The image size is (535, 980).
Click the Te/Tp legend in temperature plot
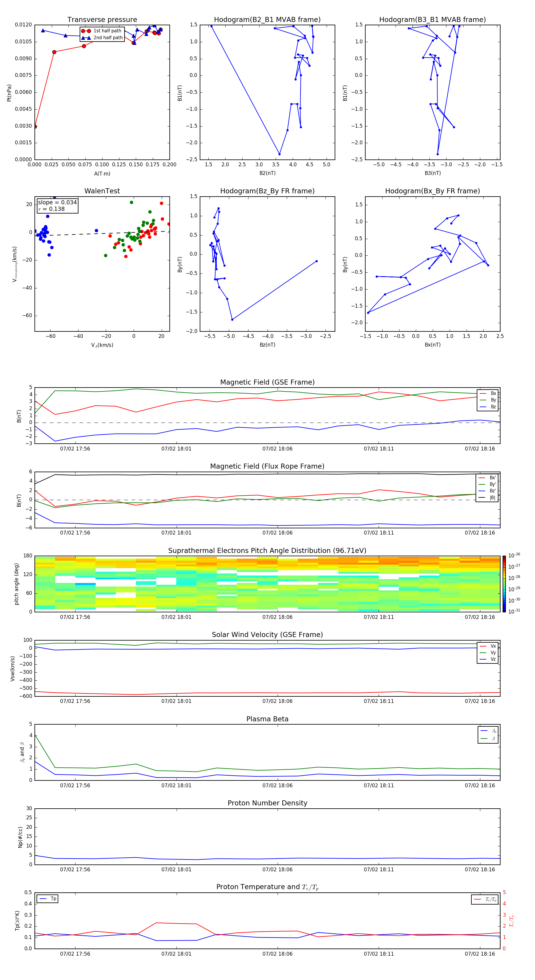485,899
